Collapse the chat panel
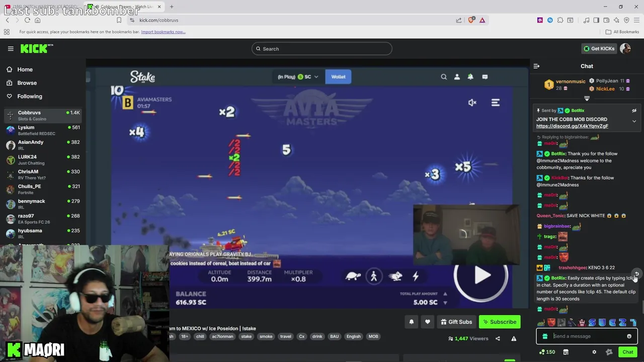Screen dimensions: 644x362 pyautogui.click(x=536, y=66)
